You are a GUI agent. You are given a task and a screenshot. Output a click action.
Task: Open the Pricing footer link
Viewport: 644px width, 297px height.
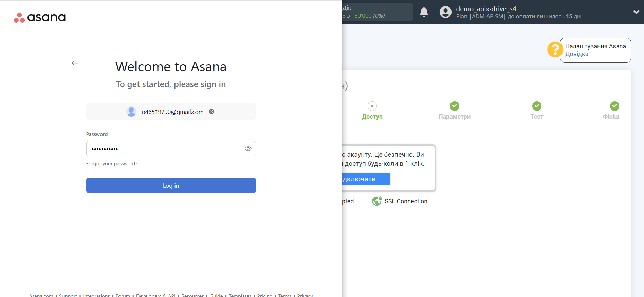point(265,295)
